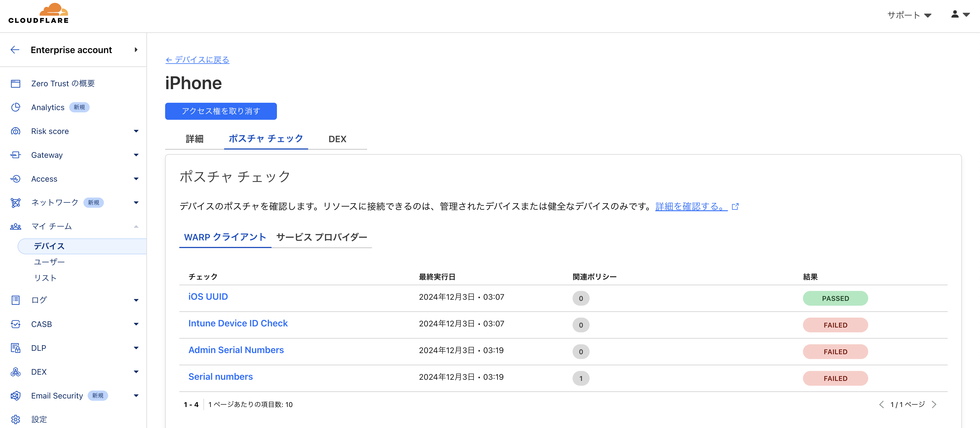Image resolution: width=980 pixels, height=428 pixels.
Task: Collapse the マイ チーム section
Action: (x=136, y=227)
